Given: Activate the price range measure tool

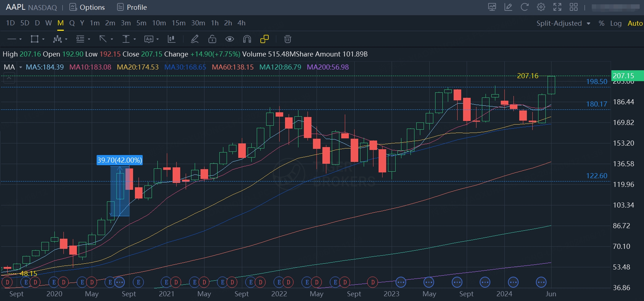Looking at the screenshot, I should [126, 39].
